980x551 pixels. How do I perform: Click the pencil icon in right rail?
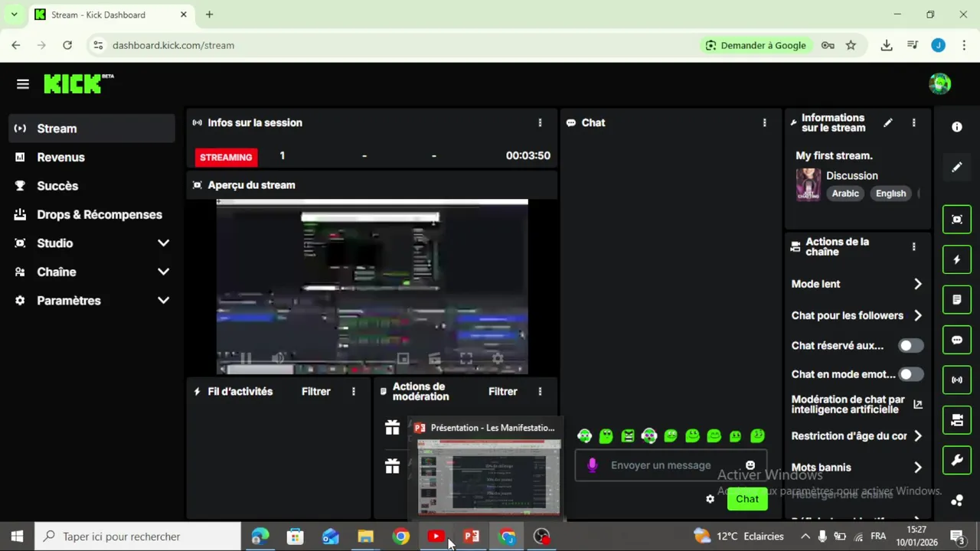(x=956, y=168)
